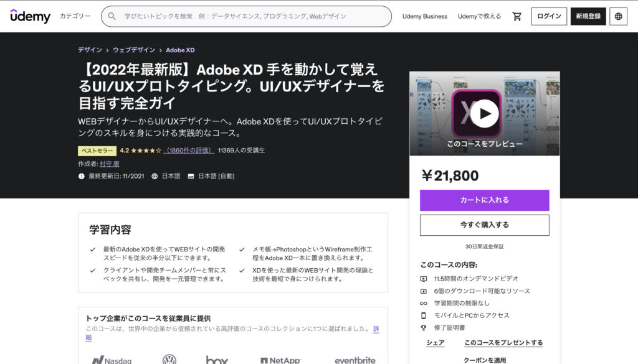Click the search magnifier icon

tap(112, 16)
